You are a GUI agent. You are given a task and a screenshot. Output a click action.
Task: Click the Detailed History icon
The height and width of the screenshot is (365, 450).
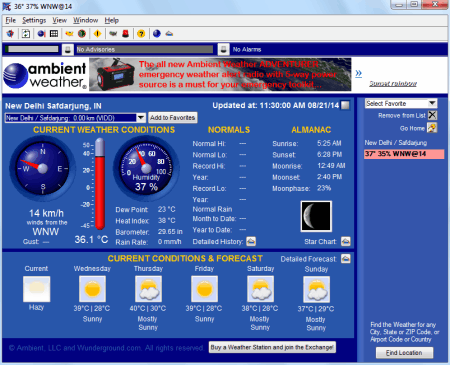251,241
